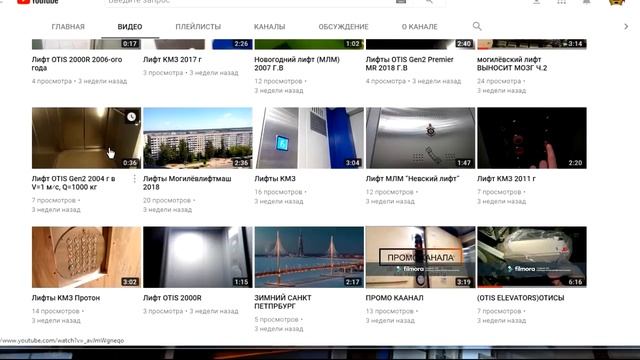This screenshot has width=640, height=360.
Task: Play the ПРОМО КААНАЛ thumbnail
Action: click(x=420, y=257)
